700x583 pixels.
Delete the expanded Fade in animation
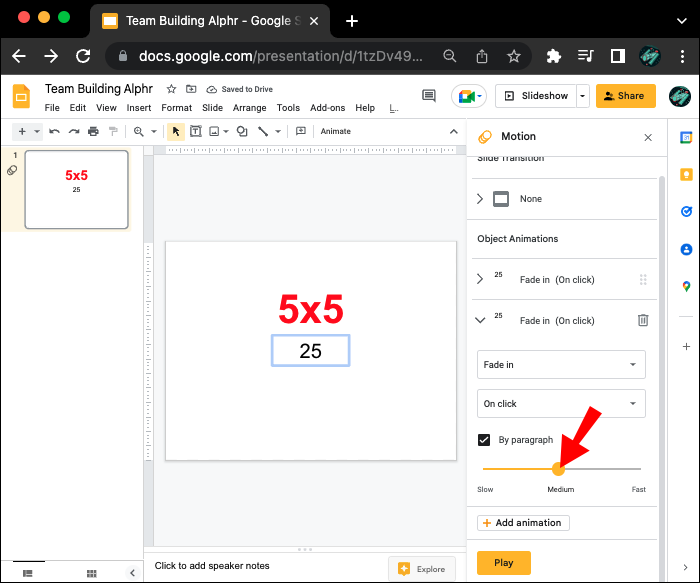(x=643, y=320)
